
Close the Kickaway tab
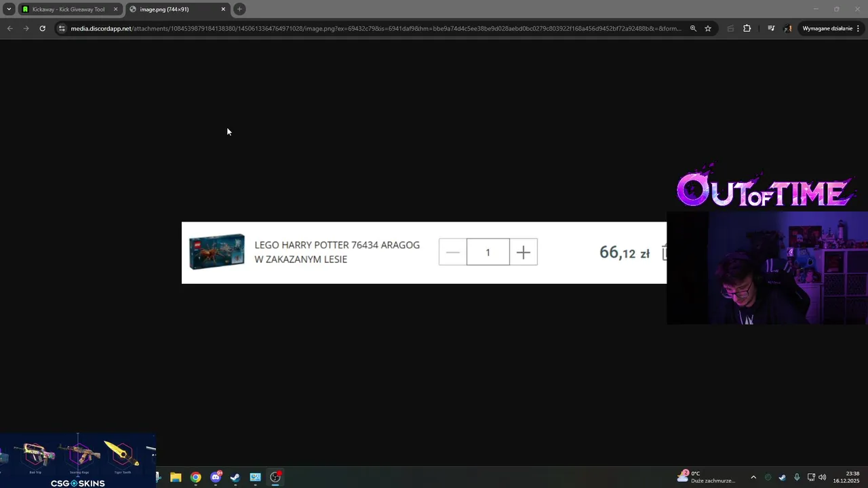click(115, 9)
